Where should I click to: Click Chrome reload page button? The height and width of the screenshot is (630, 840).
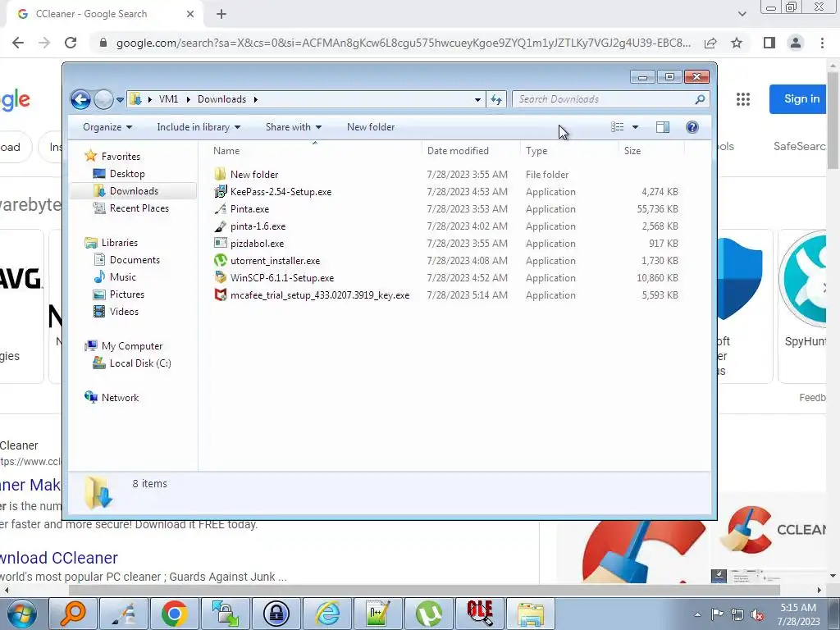(x=71, y=43)
